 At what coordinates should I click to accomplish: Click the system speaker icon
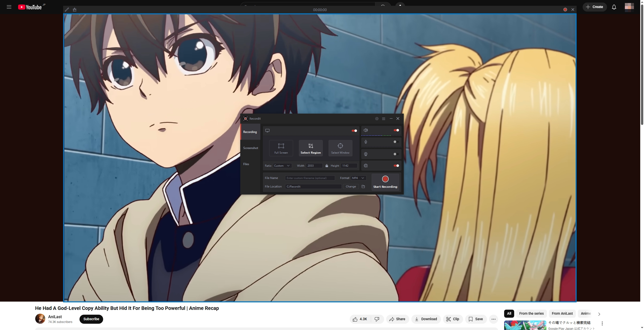366,130
